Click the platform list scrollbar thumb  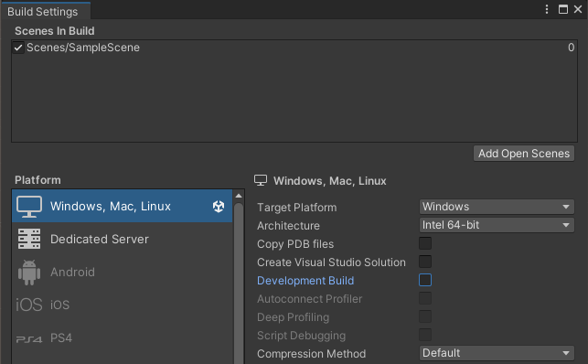point(239,283)
